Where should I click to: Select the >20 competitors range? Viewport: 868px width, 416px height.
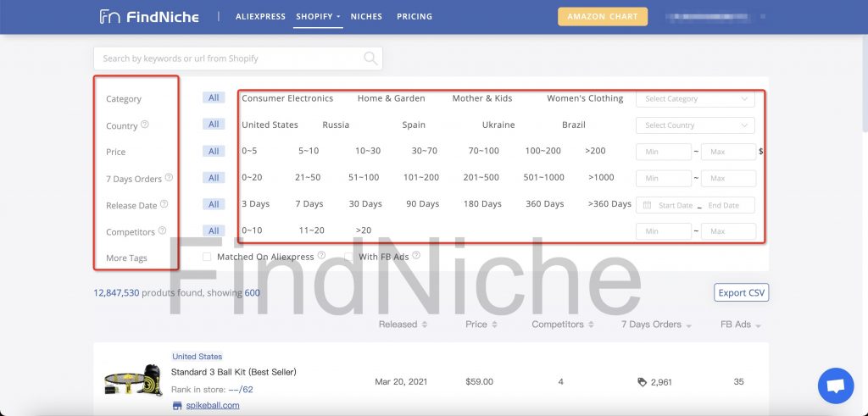point(364,230)
